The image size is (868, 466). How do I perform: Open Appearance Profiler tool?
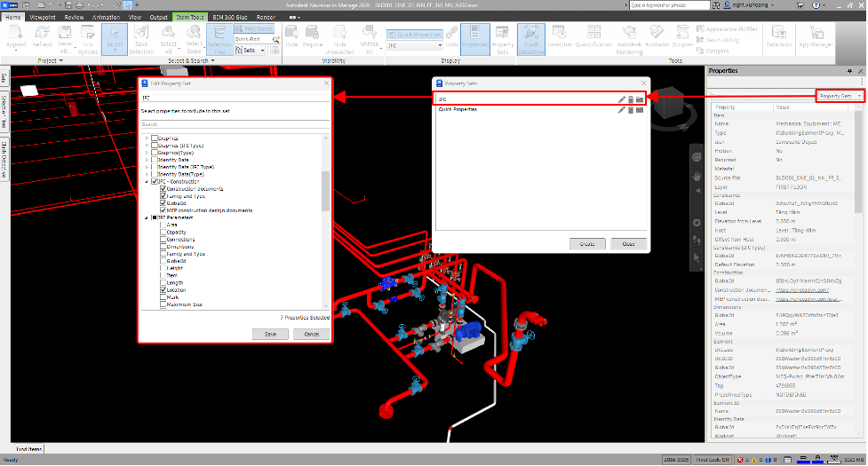pos(727,28)
